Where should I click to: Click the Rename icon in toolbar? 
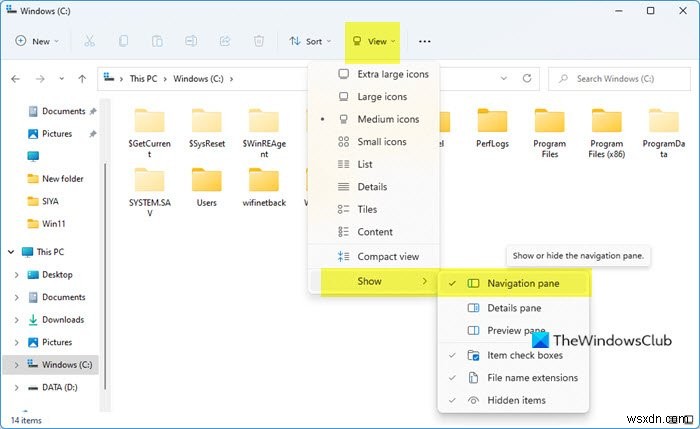pyautogui.click(x=191, y=41)
